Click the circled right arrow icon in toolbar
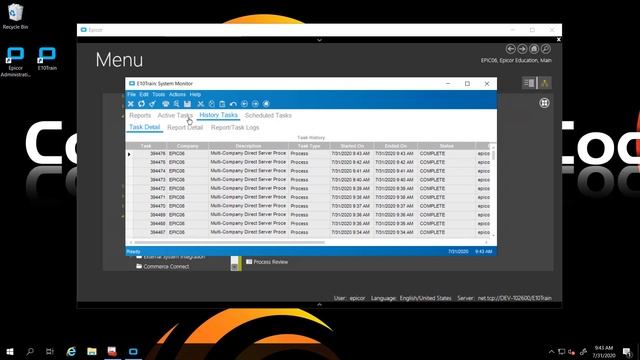Viewport: 640px width, 360px height. (255, 104)
